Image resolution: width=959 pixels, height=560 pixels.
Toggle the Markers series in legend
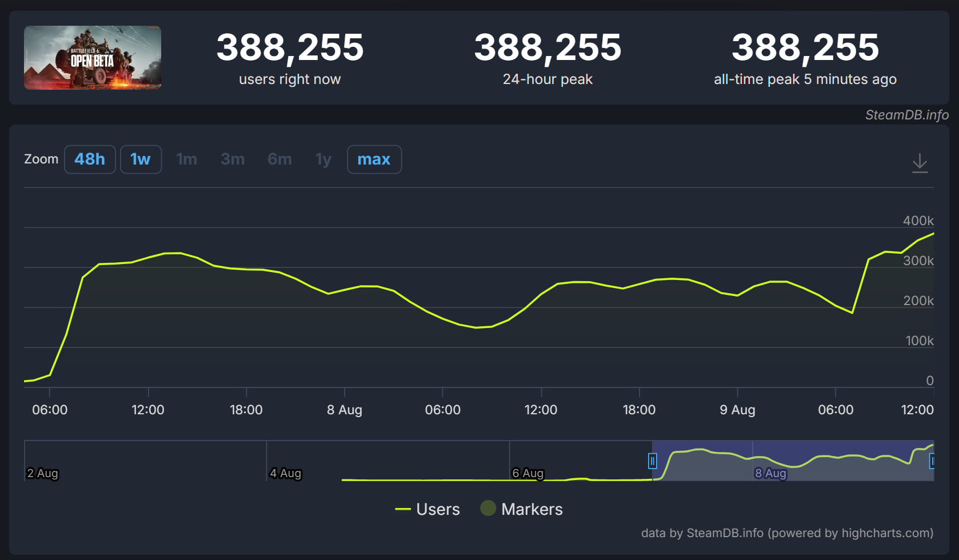point(522,509)
